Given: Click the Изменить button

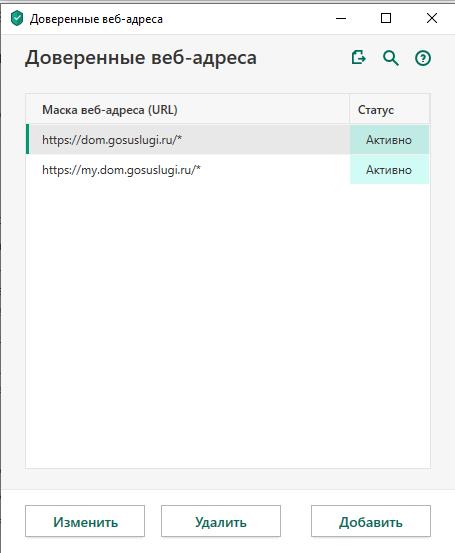Looking at the screenshot, I should coord(85,521).
